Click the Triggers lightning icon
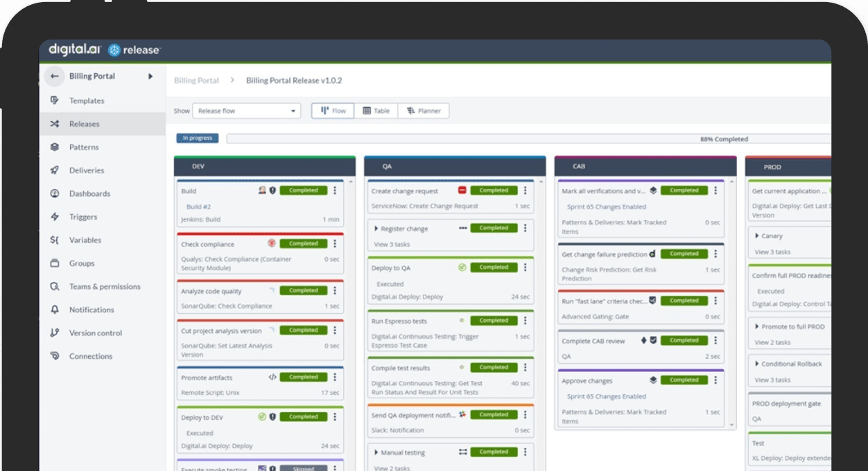The height and width of the screenshot is (471, 868). pos(55,217)
